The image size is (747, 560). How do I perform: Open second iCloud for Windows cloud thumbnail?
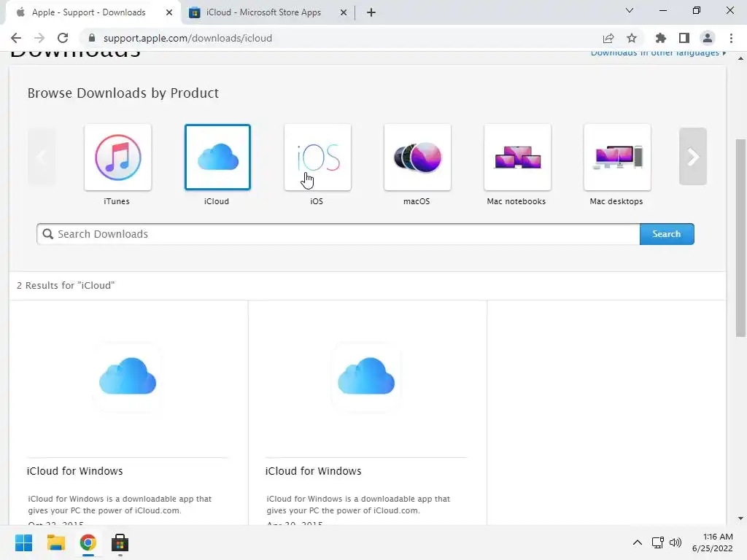(x=366, y=376)
